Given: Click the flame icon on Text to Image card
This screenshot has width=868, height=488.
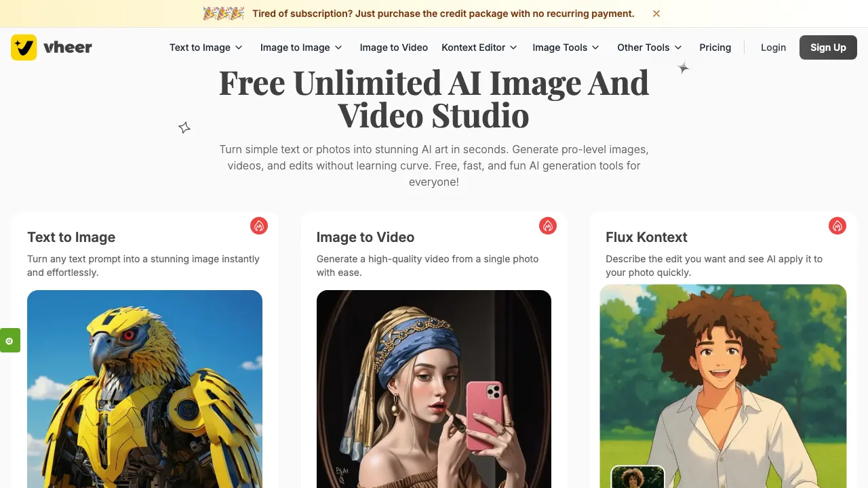Looking at the screenshot, I should point(259,226).
